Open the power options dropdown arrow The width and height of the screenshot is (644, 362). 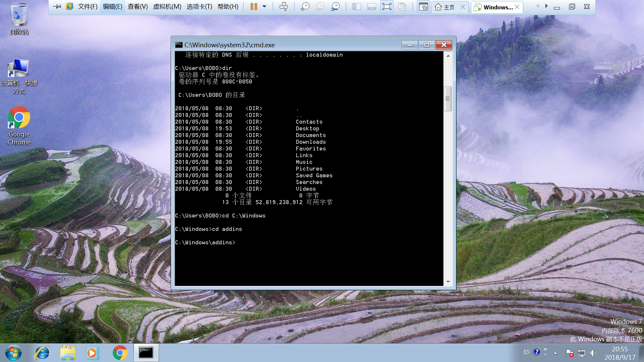coord(264,7)
